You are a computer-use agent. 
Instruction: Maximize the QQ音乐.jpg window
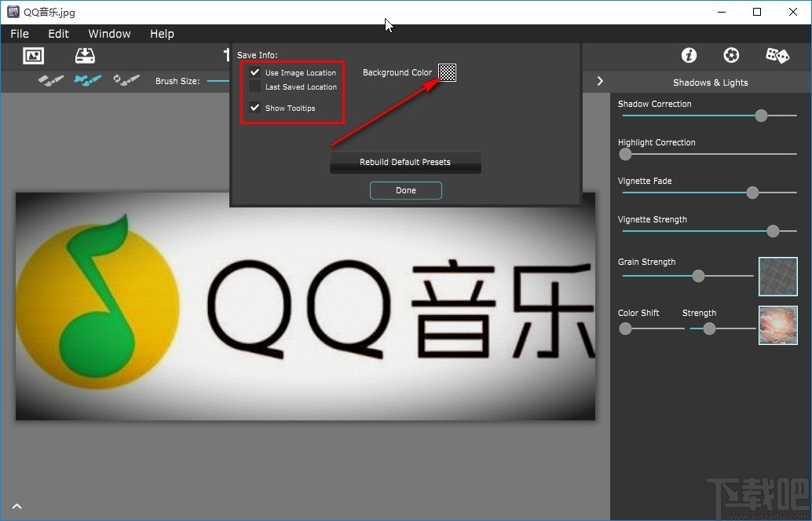pos(757,12)
